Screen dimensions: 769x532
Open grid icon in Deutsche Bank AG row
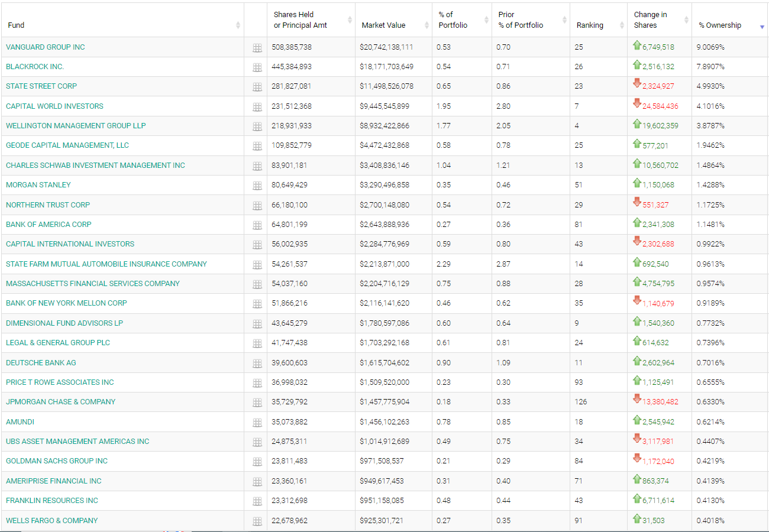coord(257,364)
